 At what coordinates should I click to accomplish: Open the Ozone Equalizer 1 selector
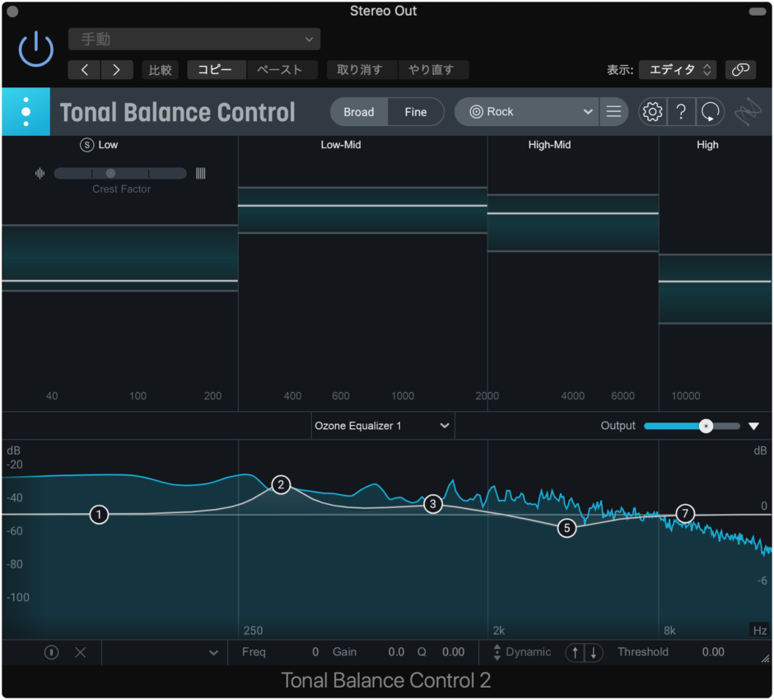tap(382, 425)
